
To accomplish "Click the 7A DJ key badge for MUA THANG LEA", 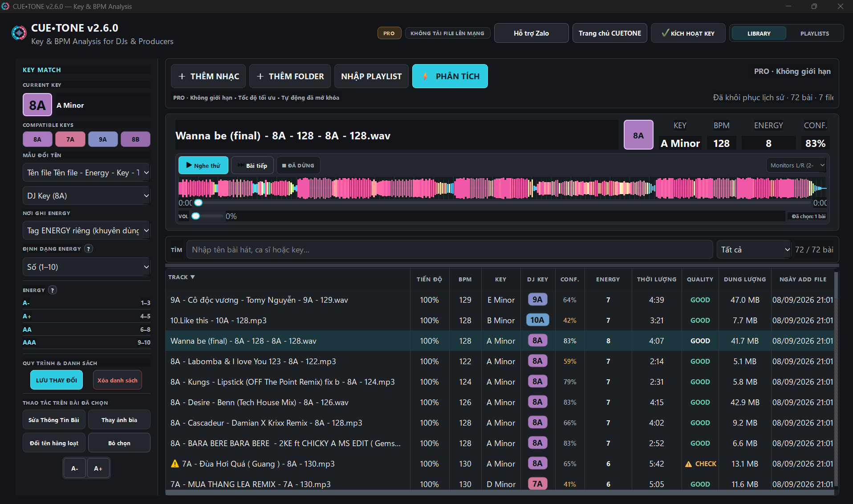I will pos(537,484).
